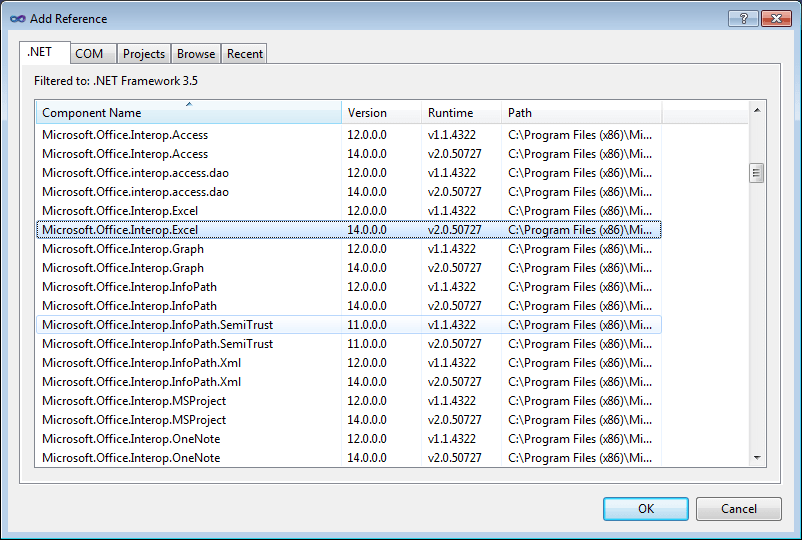Select Microsoft.Office.Interop.Access version 14.0.0.0
This screenshot has width=802, height=540.
(349, 154)
